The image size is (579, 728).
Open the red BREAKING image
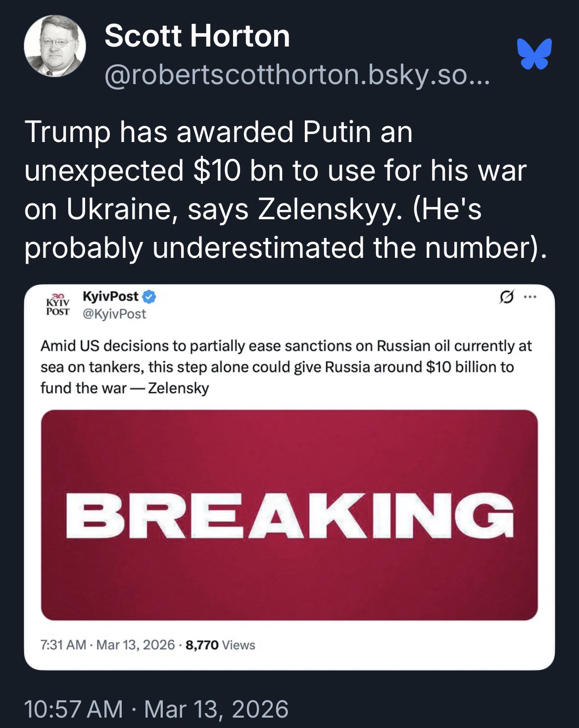[289, 515]
